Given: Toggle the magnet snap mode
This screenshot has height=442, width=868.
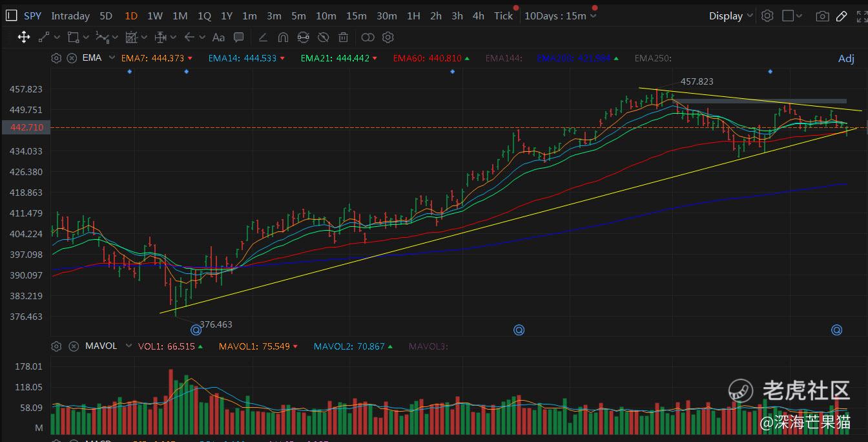Looking at the screenshot, I should click(x=283, y=37).
